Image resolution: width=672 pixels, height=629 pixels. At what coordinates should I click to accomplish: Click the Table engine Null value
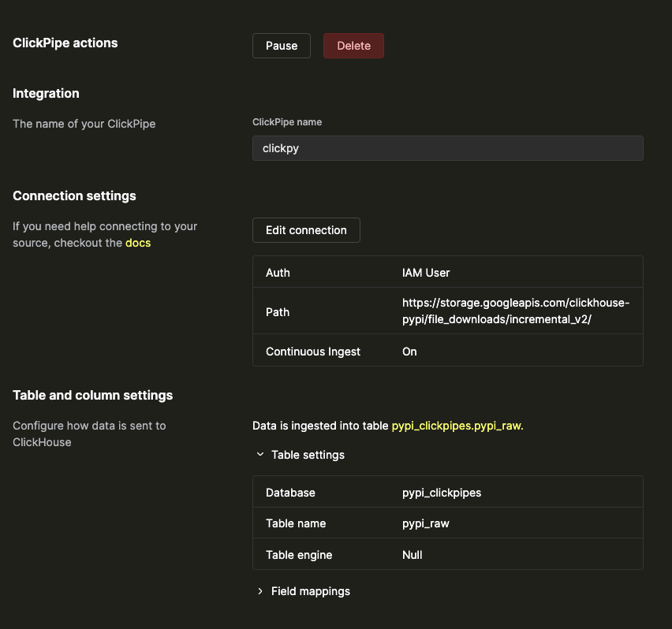click(x=413, y=555)
